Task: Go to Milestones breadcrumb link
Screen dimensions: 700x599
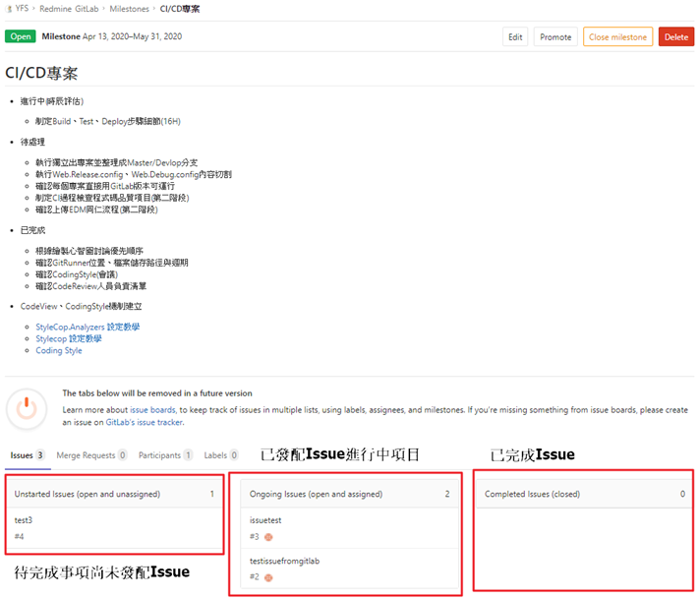Action: (130, 9)
